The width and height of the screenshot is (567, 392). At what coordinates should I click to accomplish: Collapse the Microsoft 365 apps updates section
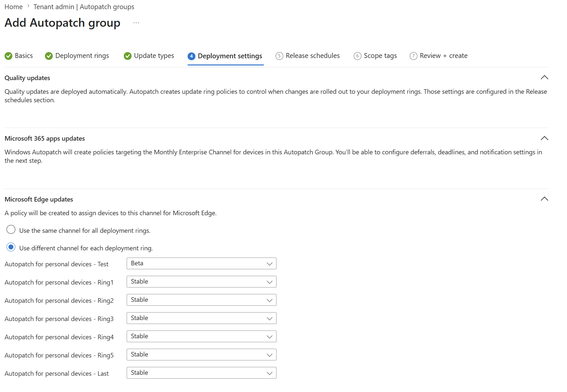click(544, 138)
